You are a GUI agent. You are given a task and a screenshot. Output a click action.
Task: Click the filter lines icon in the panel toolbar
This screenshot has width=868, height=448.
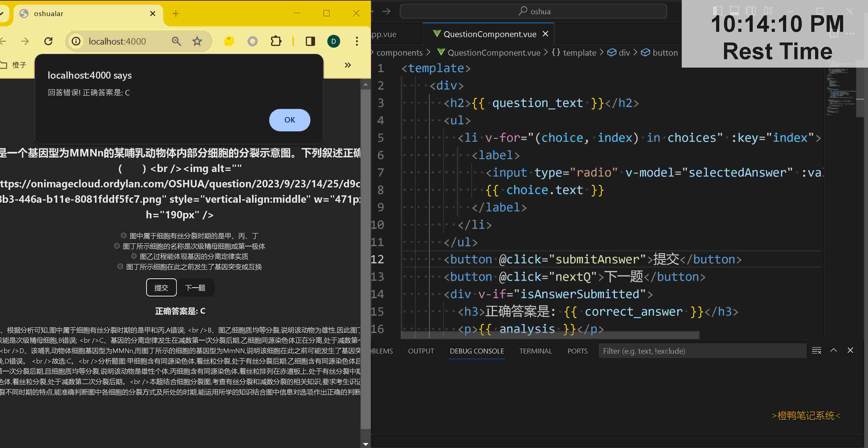click(x=816, y=351)
